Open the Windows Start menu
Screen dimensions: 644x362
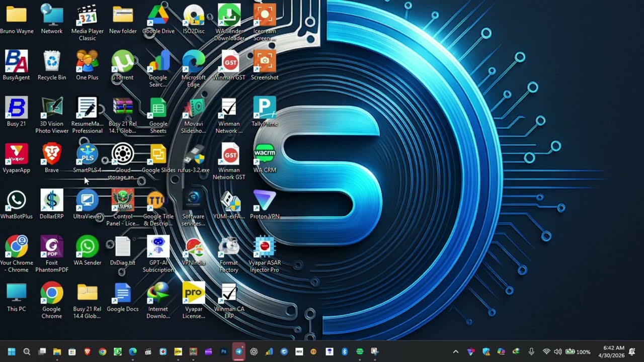click(12, 351)
